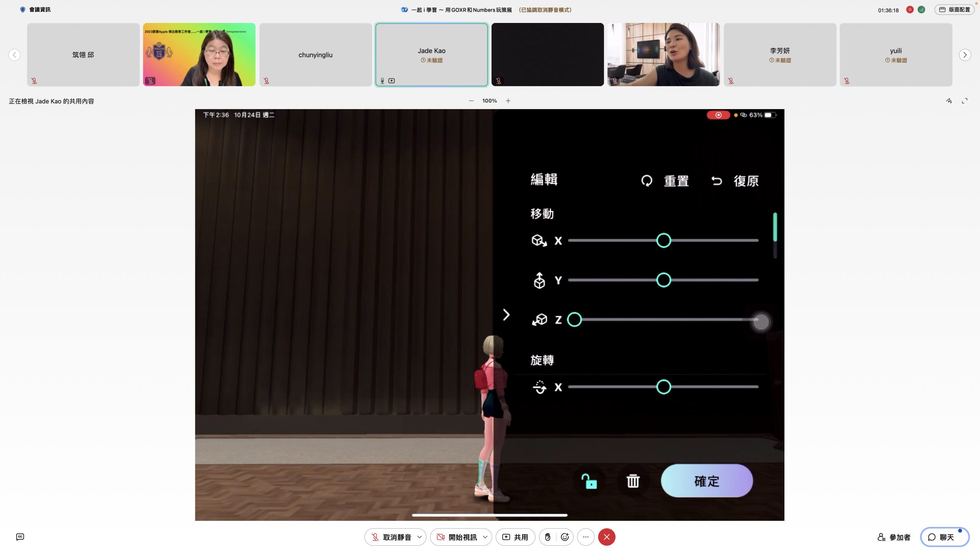Expand video options arrow beside 開始視訊
Viewport: 980px width, 551px height.
485,537
